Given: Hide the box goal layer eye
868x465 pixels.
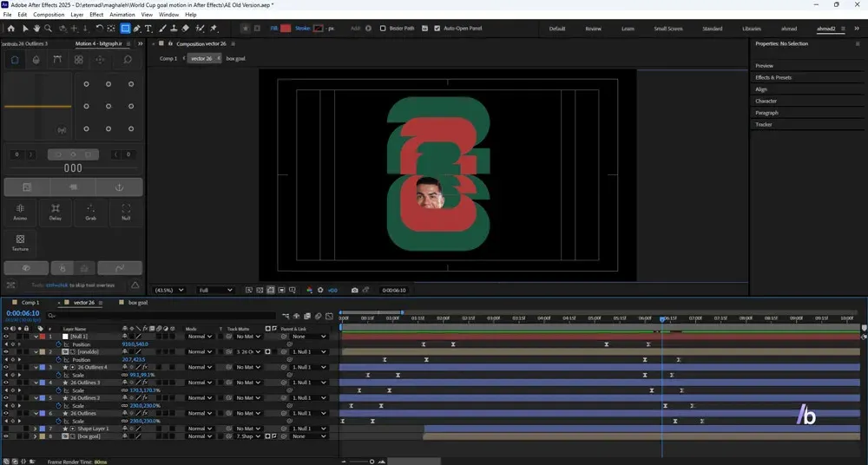Looking at the screenshot, I should click(x=6, y=436).
